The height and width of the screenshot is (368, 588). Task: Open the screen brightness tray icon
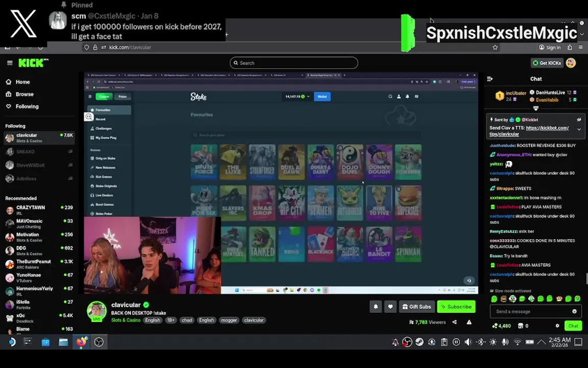[x=493, y=342]
